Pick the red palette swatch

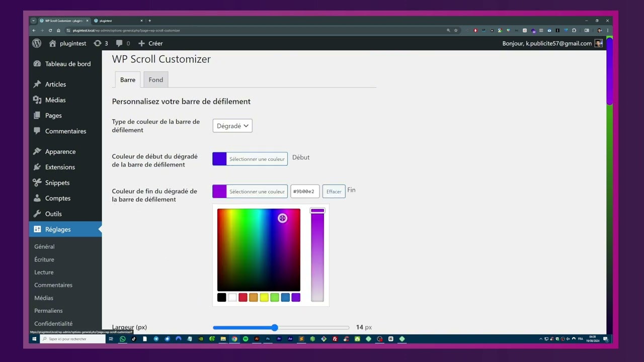pyautogui.click(x=243, y=298)
